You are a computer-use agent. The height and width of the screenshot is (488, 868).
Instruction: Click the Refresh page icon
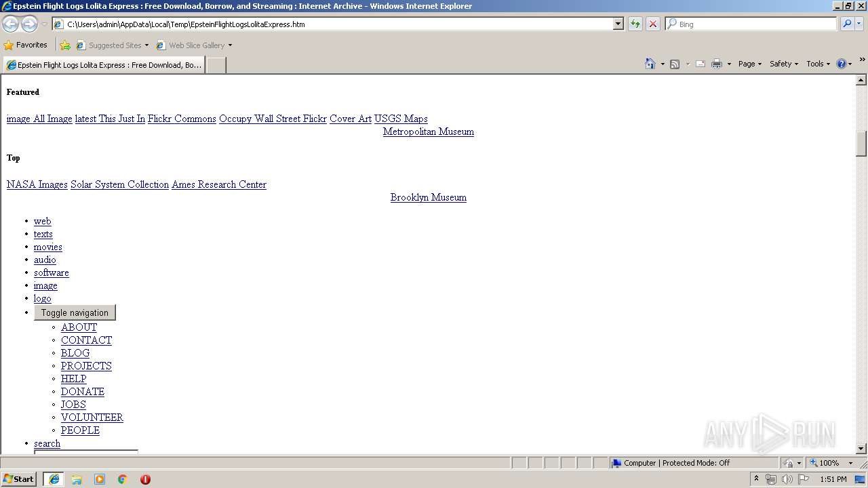point(635,24)
